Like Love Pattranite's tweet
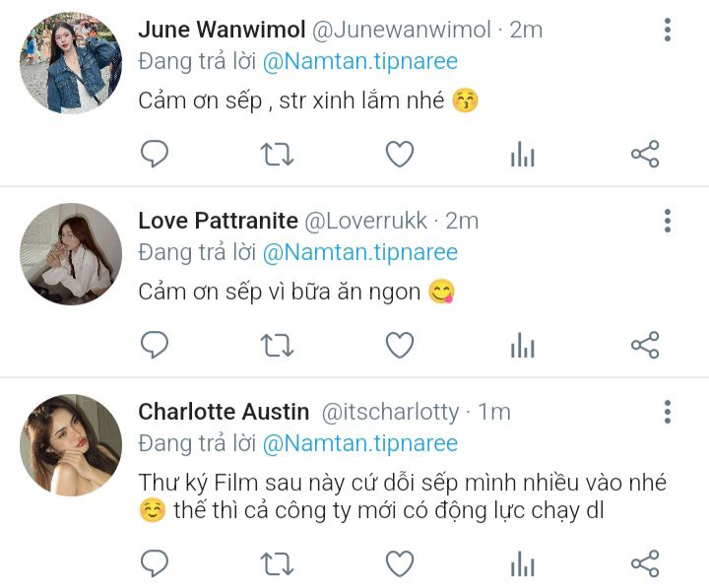 tap(400, 345)
